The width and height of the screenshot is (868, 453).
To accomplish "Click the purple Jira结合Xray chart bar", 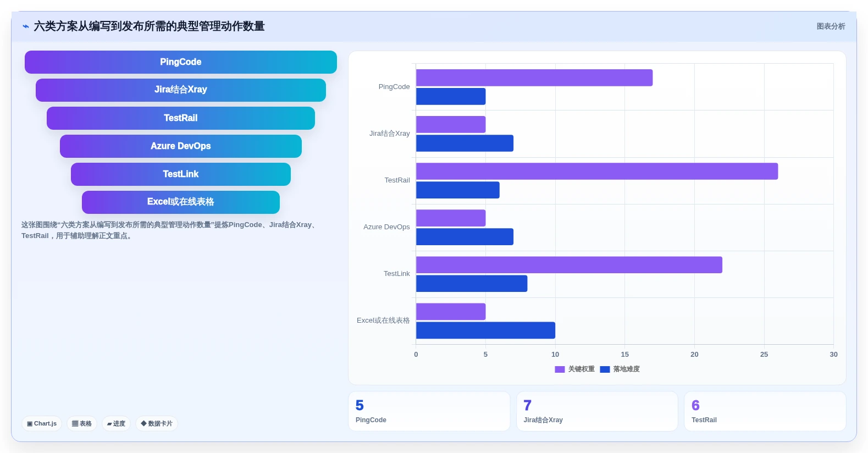I will click(451, 124).
